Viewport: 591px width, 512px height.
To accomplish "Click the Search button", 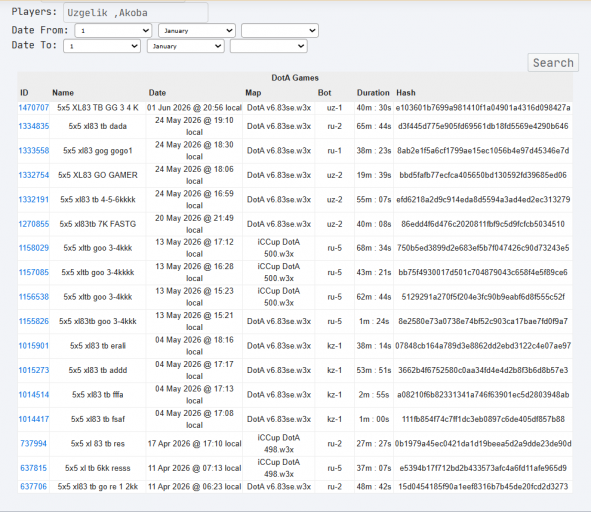I will pos(553,63).
